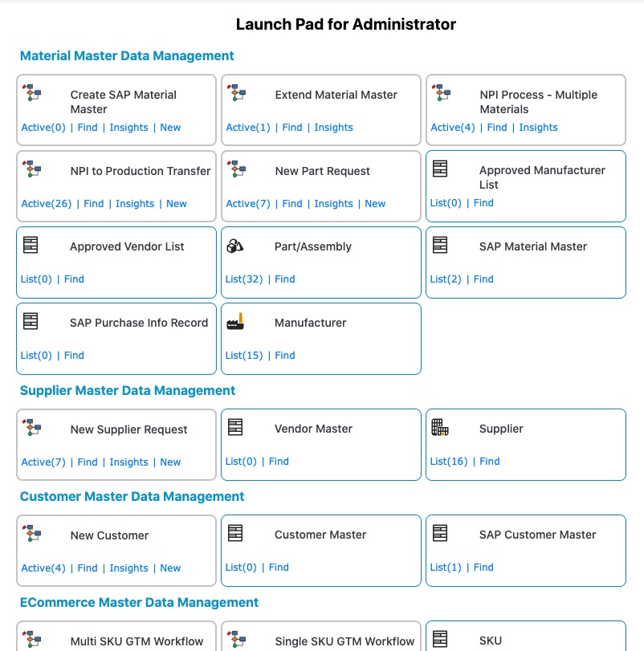Click Insights on the New Customer card
This screenshot has height=651, width=644.
128,568
